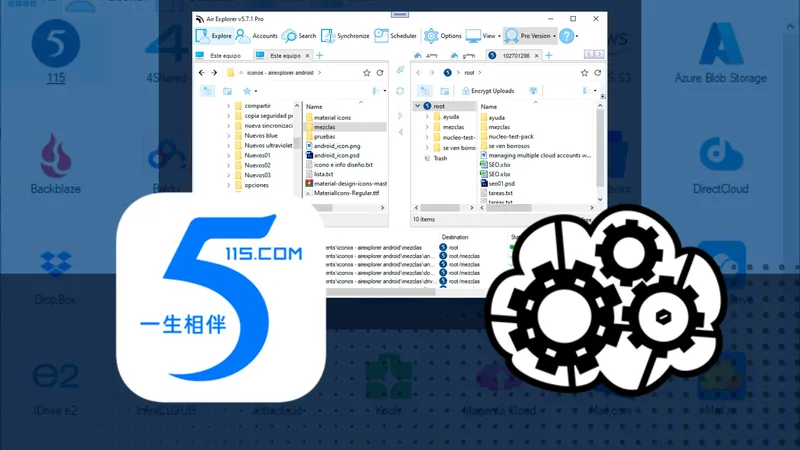Copy to the left pane arrow
Viewport: 800px width, 450px height.
pos(401,132)
